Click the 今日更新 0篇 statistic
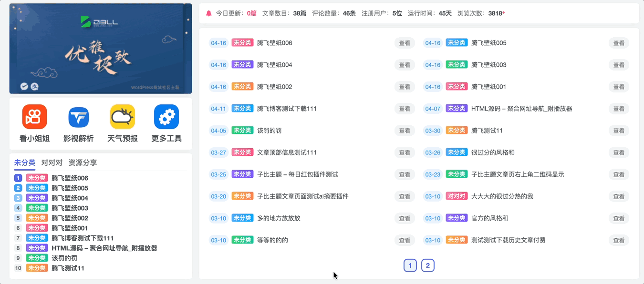This screenshot has width=644, height=284. click(236, 13)
